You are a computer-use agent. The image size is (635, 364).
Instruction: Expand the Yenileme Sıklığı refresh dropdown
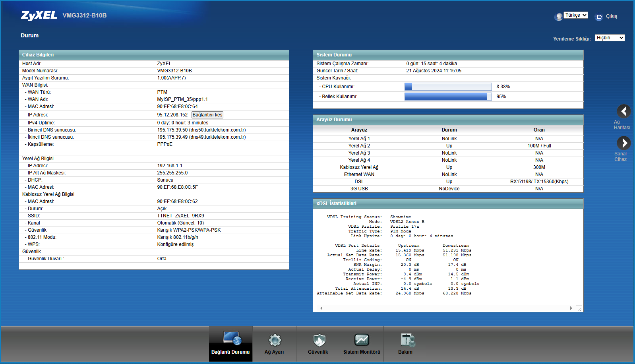click(610, 38)
